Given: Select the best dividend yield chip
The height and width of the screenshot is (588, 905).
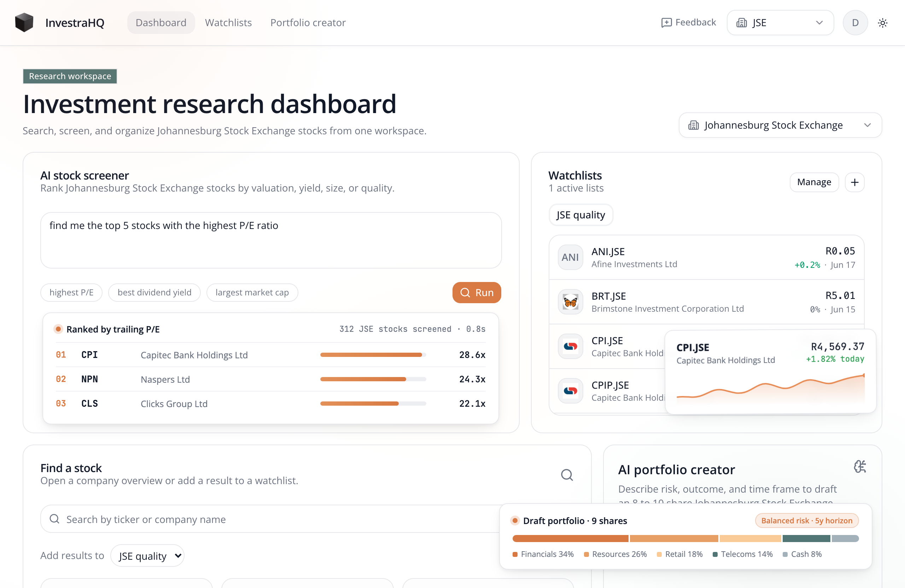Looking at the screenshot, I should [x=154, y=293].
